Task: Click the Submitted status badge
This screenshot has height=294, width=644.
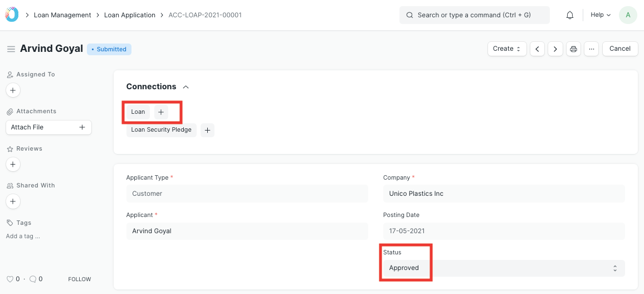Action: coord(109,49)
